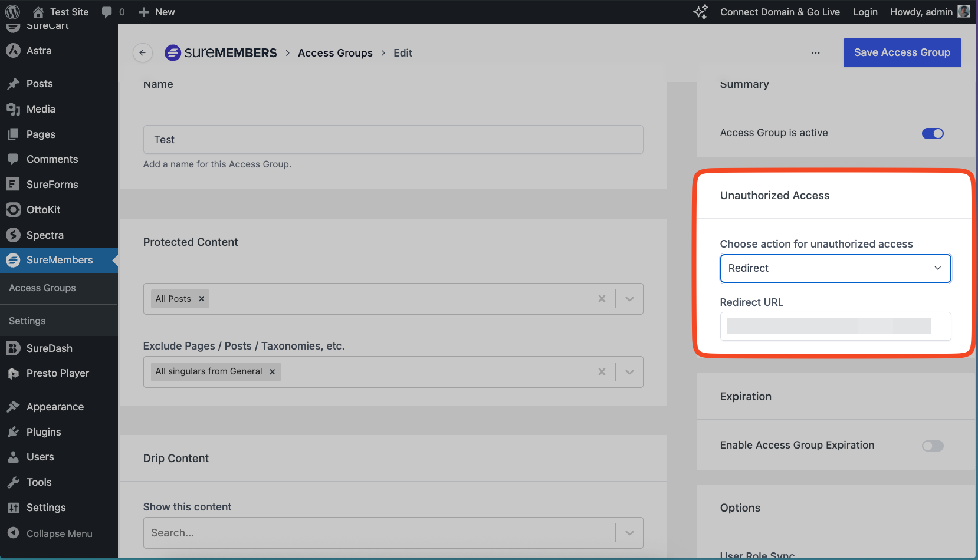Remove the All Posts tag
The width and height of the screenshot is (978, 560).
coord(202,299)
